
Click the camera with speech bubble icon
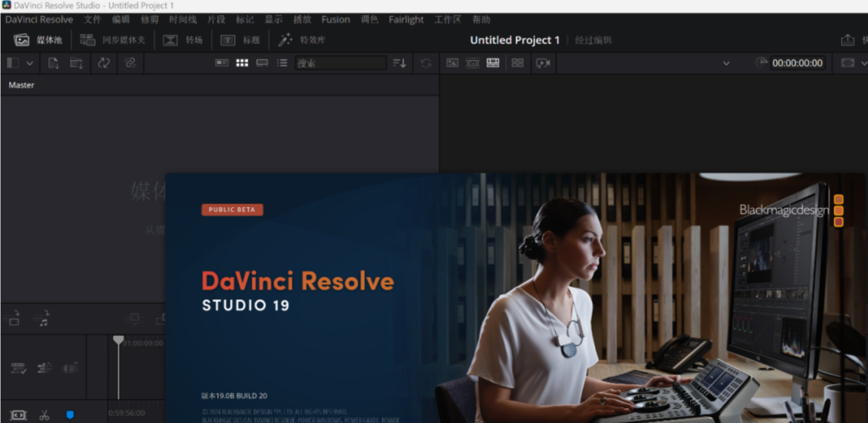coord(544,63)
